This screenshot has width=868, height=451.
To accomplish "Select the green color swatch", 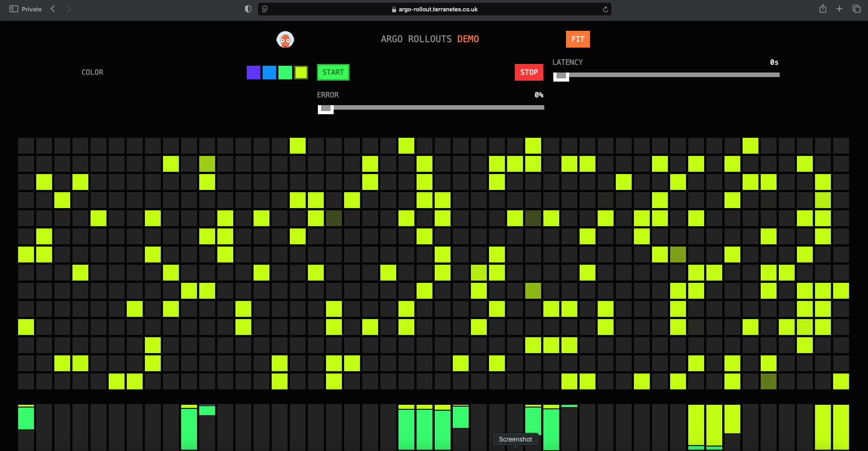I will tap(285, 73).
